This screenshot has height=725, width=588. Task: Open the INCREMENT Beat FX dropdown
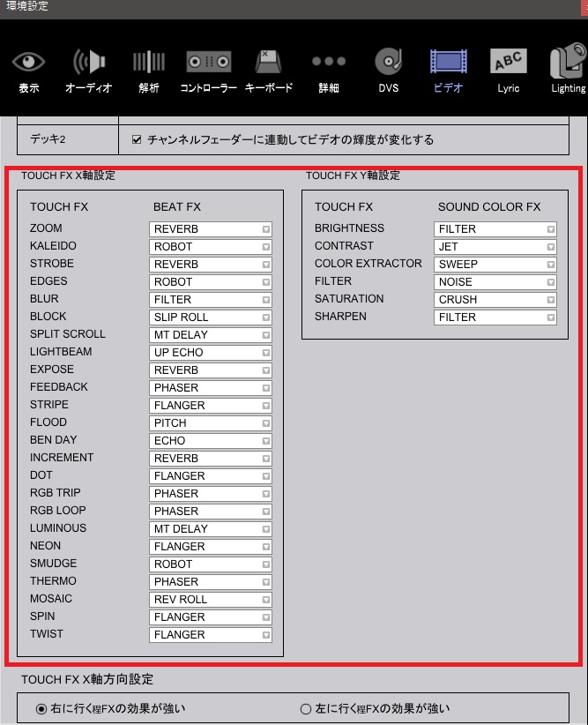(x=211, y=458)
